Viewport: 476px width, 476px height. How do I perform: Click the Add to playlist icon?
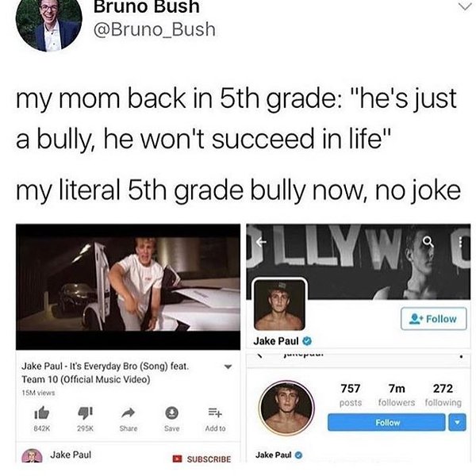point(215,413)
